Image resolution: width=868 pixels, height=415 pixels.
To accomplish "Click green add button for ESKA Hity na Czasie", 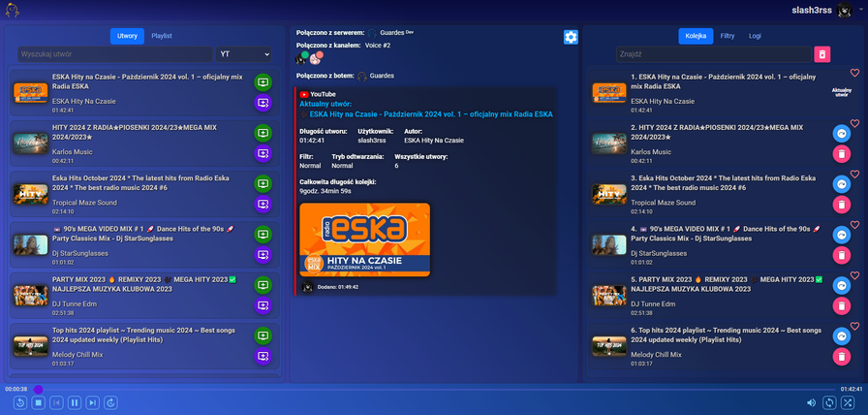I will 263,82.
